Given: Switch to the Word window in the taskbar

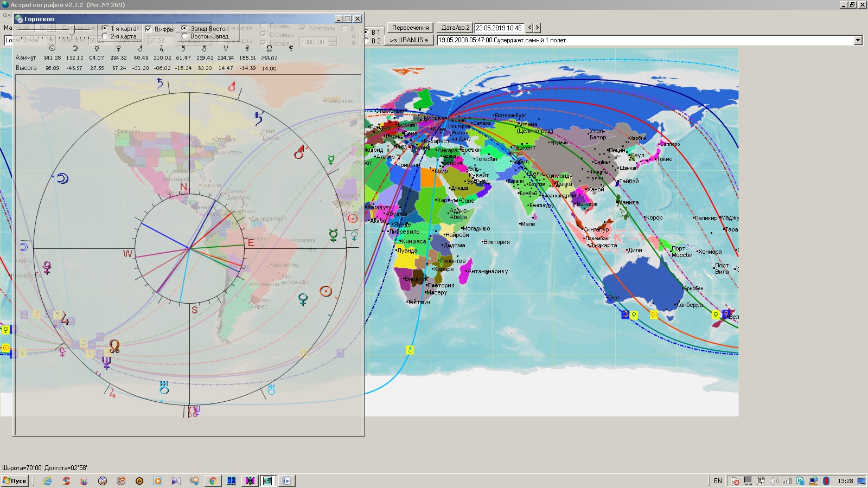Looking at the screenshot, I should [286, 481].
